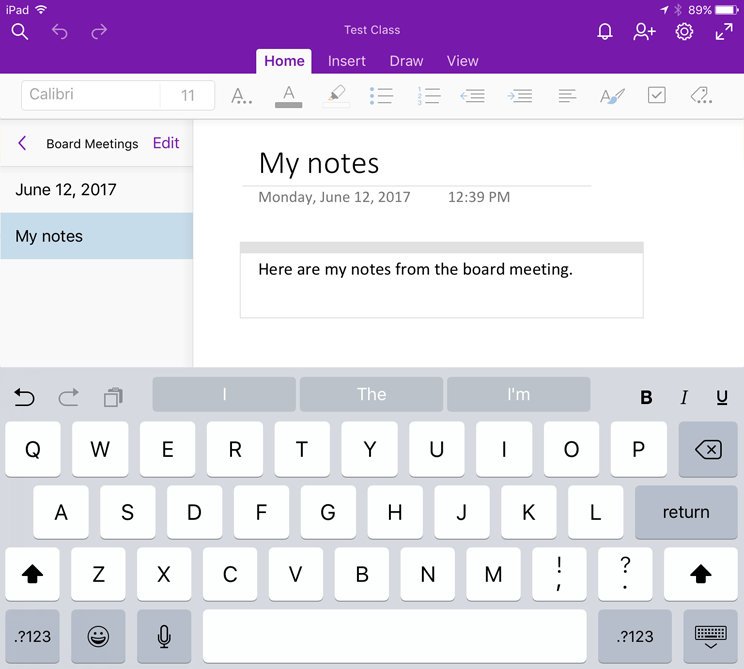Switch to numbers with right .?123 key

(x=635, y=636)
